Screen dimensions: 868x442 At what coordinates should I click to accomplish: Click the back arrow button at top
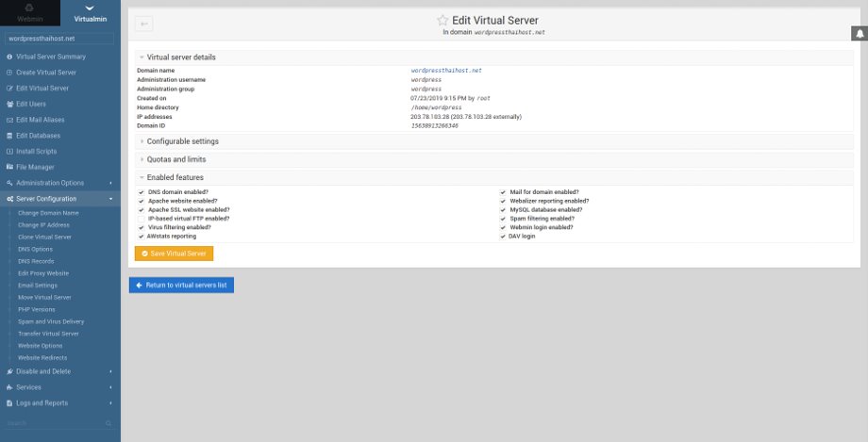(143, 24)
